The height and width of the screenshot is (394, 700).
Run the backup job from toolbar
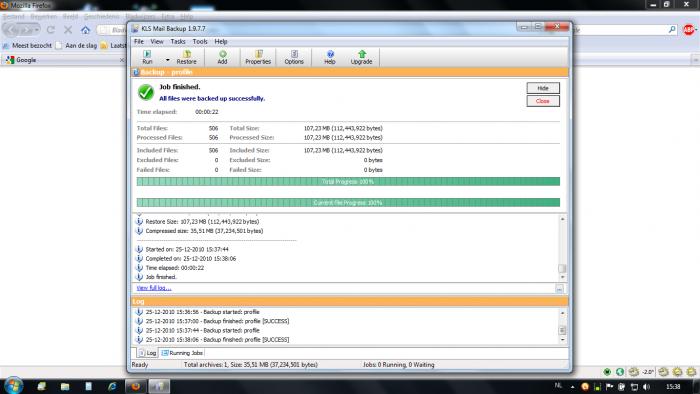[x=147, y=57]
